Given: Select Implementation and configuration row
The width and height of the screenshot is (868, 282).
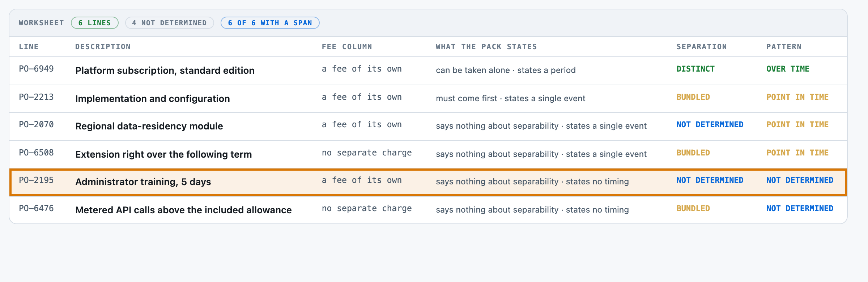Looking at the screenshot, I should coord(428,98).
